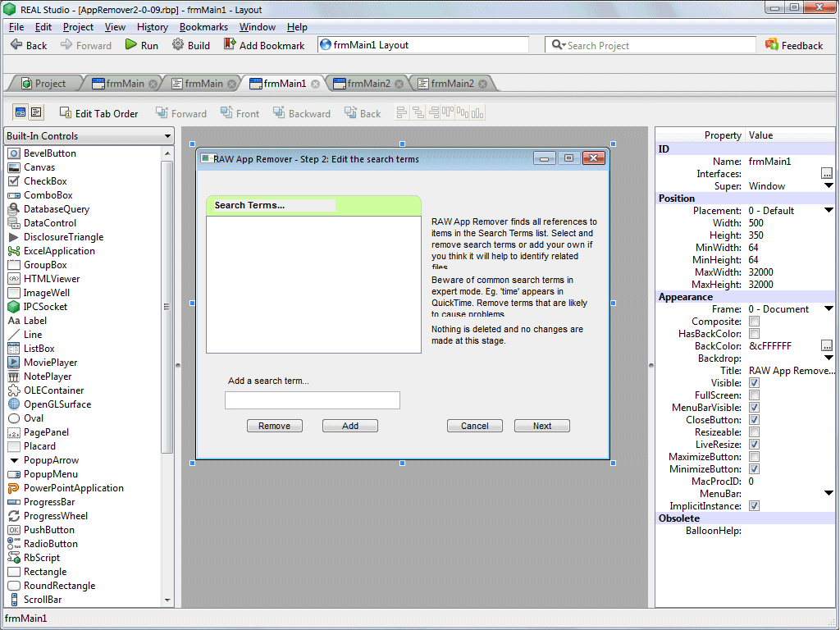Select the MoviePlayer control icon

(x=14, y=363)
